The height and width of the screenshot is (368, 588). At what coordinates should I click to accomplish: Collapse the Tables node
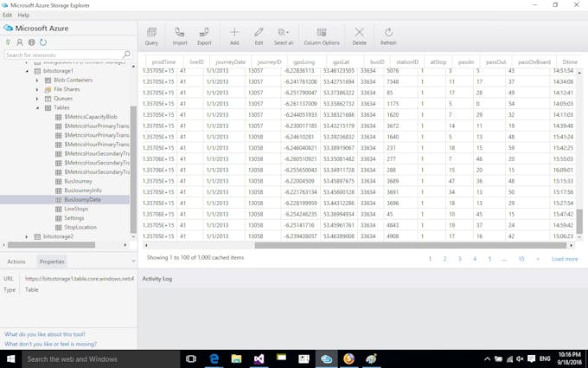click(x=37, y=107)
